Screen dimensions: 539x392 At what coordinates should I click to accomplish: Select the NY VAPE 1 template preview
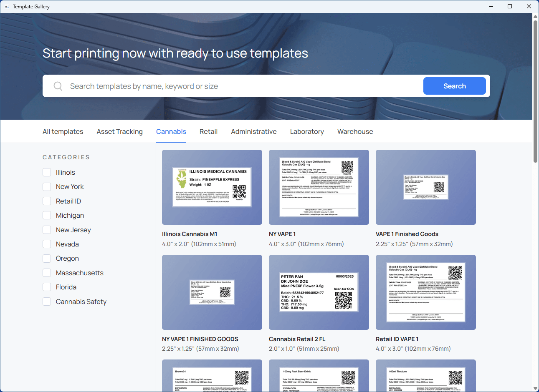click(319, 187)
